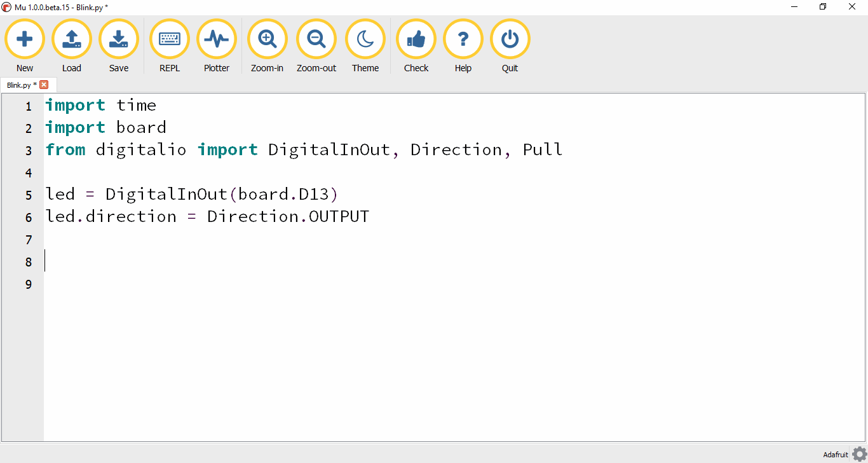Place cursor on the import time line
The width and height of the screenshot is (868, 463).
click(x=102, y=105)
